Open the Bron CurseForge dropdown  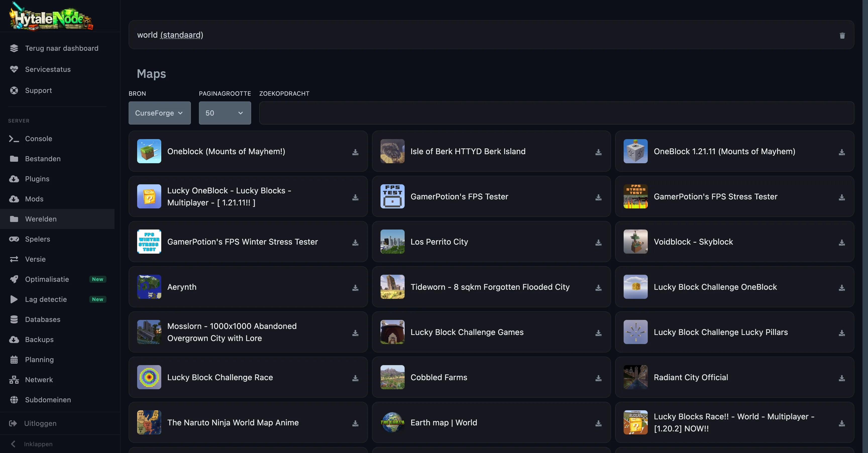(159, 113)
